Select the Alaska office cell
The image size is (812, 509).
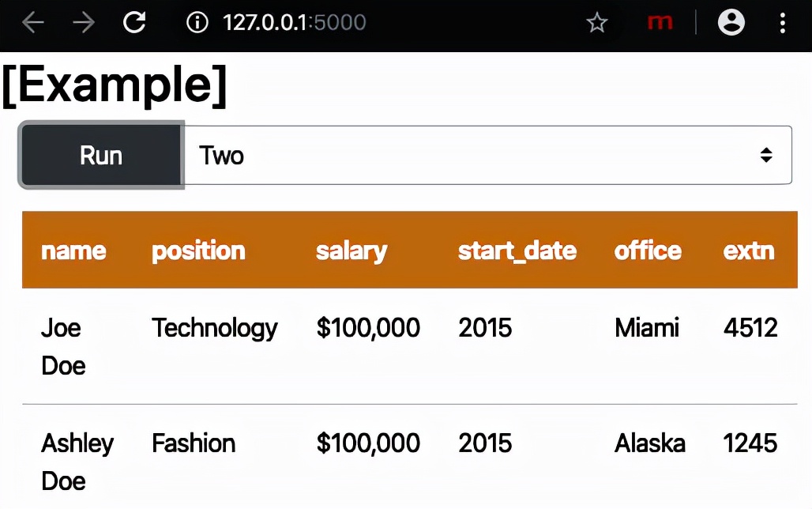(650, 443)
